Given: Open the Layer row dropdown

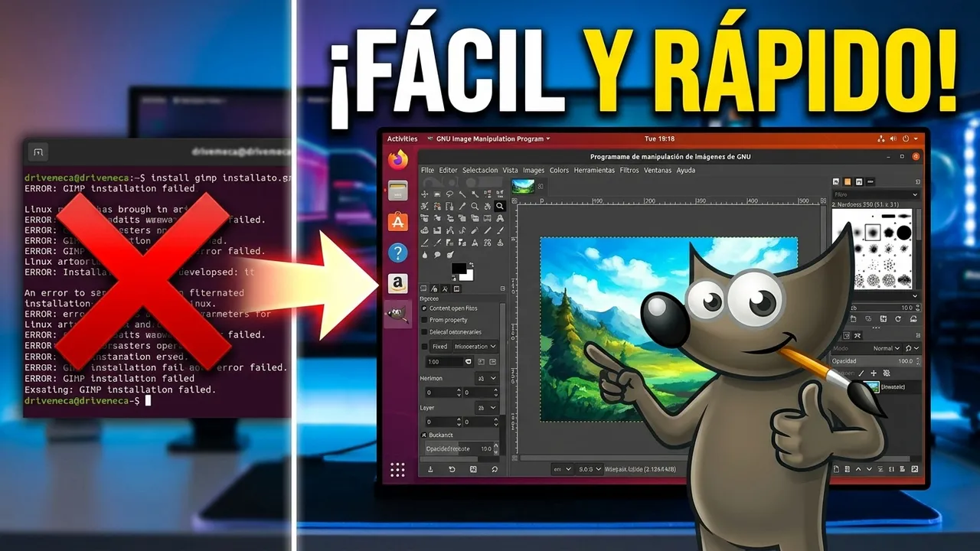Looking at the screenshot, I should point(487,408).
